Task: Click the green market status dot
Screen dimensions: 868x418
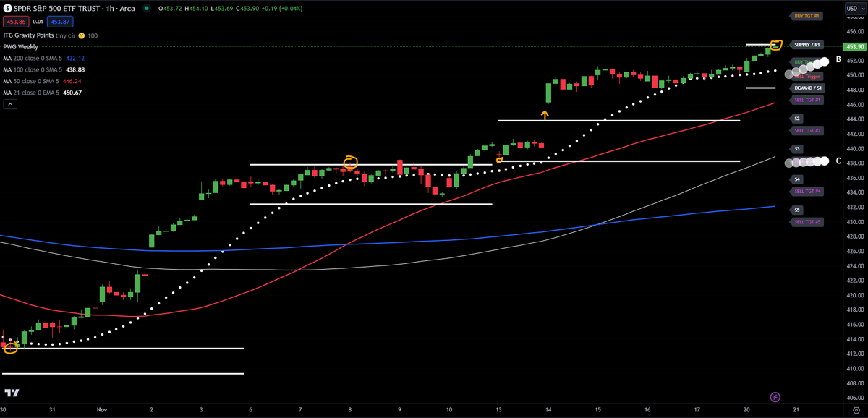Action: coord(147,9)
